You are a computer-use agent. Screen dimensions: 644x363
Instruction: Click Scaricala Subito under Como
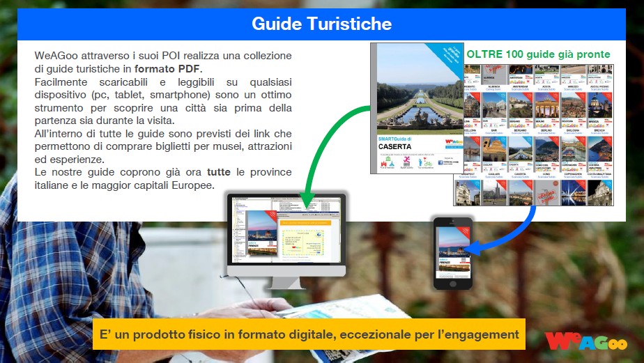pos(546,177)
